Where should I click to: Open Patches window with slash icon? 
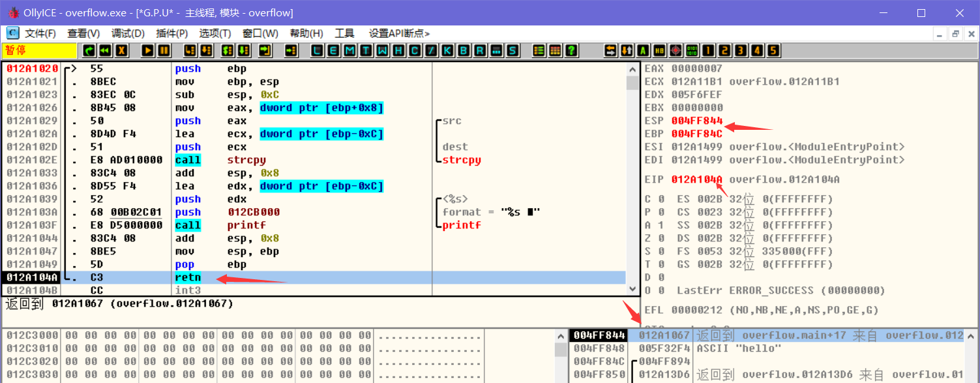click(x=432, y=50)
